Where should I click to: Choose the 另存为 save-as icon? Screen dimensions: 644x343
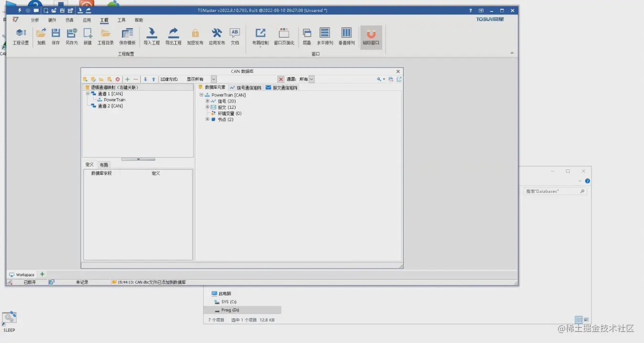pyautogui.click(x=72, y=37)
